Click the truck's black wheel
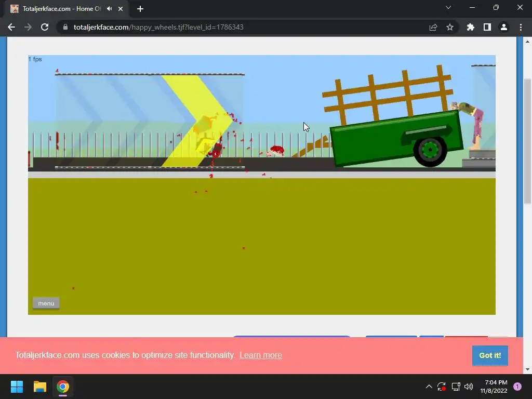 (430, 151)
